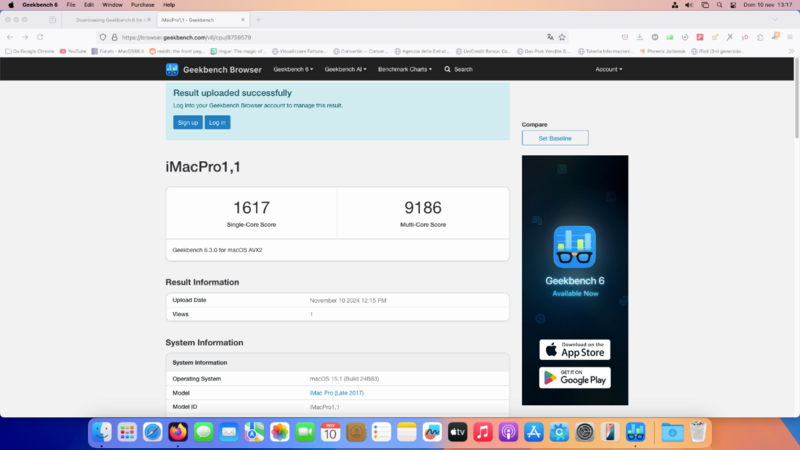Expand the list all tabs chevron
800x450 pixels.
coord(775,20)
